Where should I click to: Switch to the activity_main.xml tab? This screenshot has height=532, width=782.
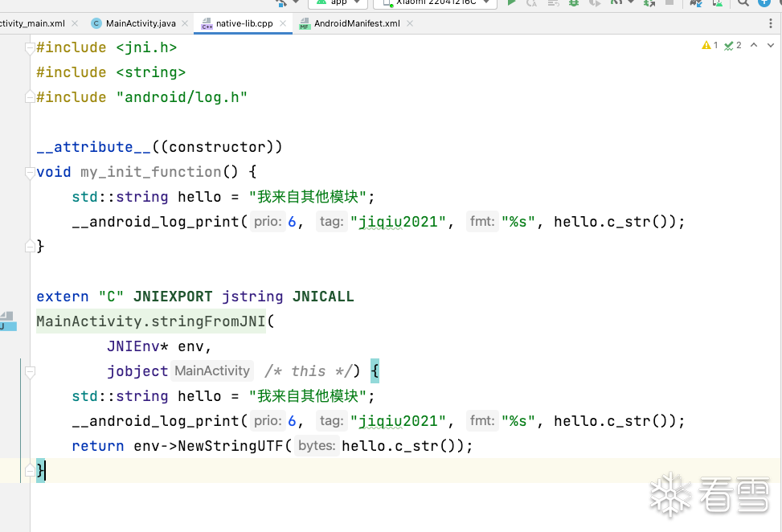[x=32, y=23]
